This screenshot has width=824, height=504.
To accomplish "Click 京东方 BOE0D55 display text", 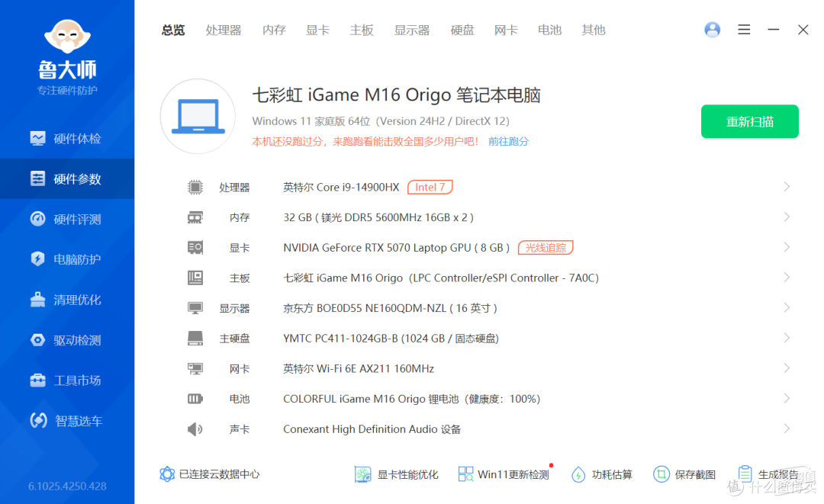I will [x=390, y=308].
